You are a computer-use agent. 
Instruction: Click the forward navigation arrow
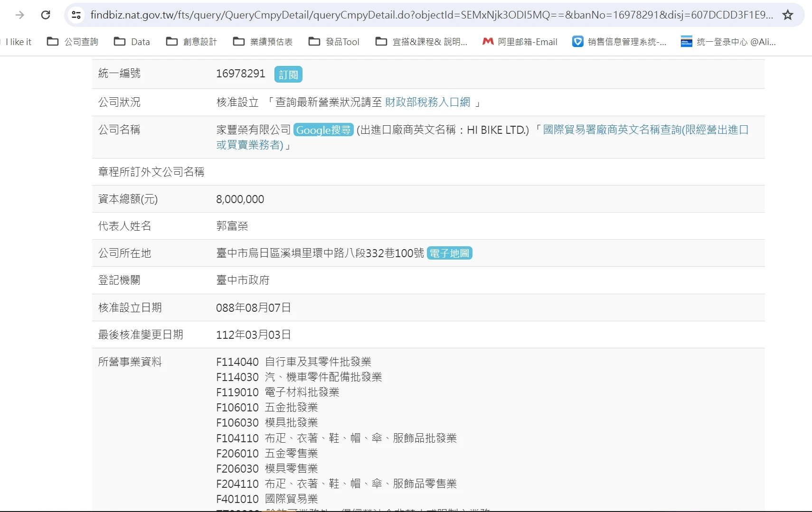(20, 15)
